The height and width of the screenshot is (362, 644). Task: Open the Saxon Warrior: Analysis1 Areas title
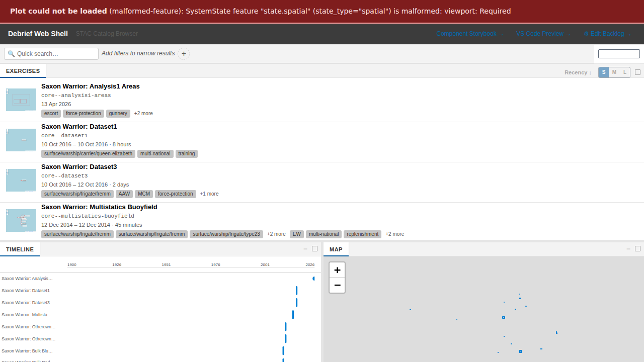point(91,86)
